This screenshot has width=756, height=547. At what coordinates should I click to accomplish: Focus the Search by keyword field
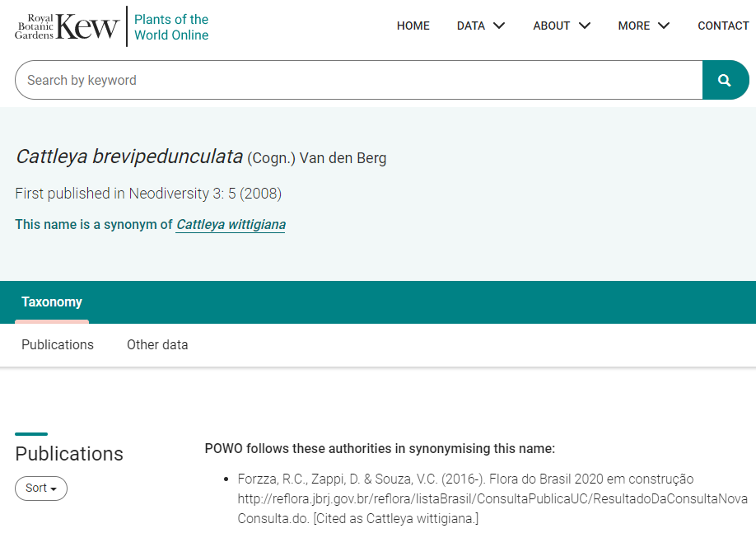click(x=359, y=80)
